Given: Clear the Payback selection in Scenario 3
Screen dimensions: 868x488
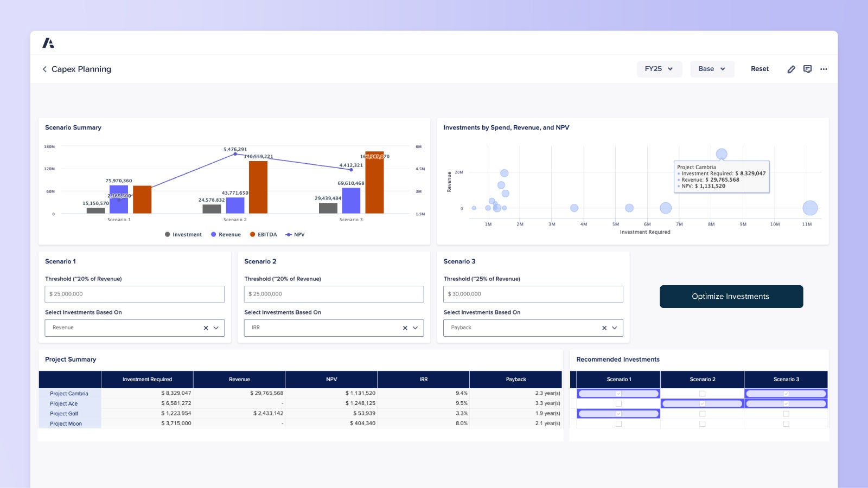Looking at the screenshot, I should 604,328.
